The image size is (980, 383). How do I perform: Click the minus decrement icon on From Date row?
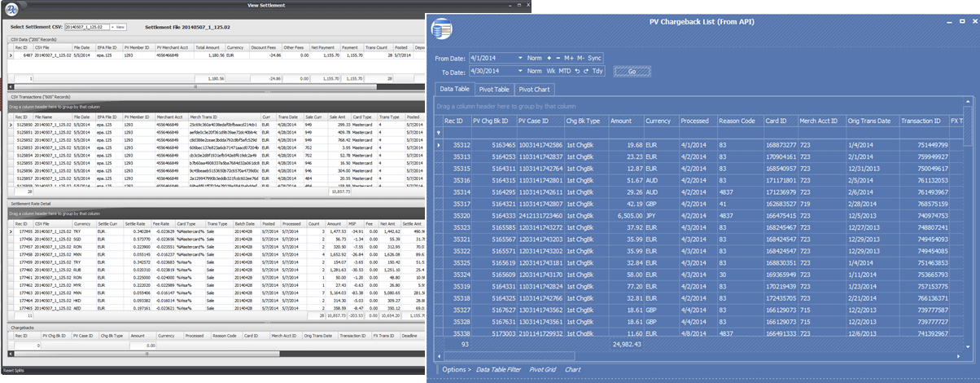point(558,59)
